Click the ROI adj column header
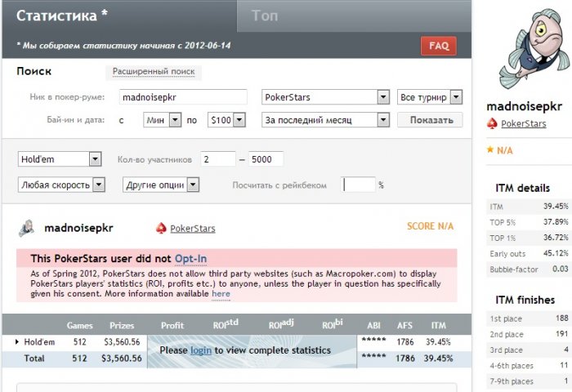 tap(281, 324)
